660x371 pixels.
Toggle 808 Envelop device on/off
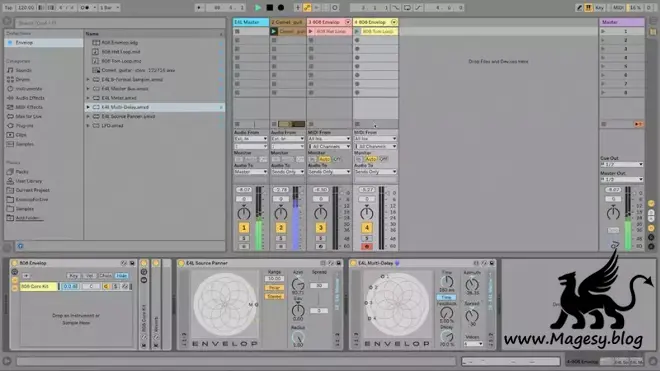pyautogui.click(x=14, y=263)
